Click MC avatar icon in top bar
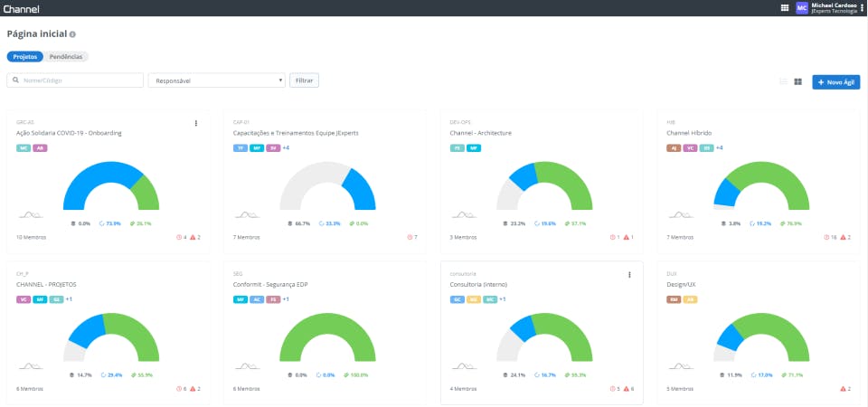The width and height of the screenshot is (868, 407). point(802,8)
